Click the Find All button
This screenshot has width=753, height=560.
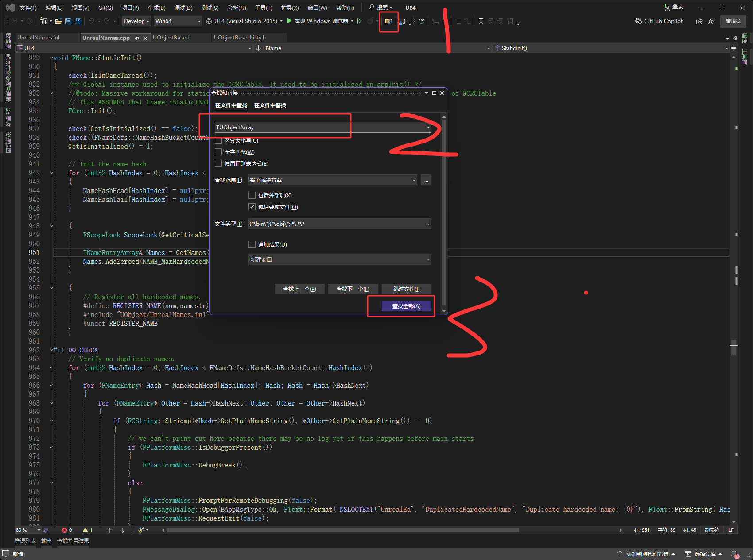point(407,306)
